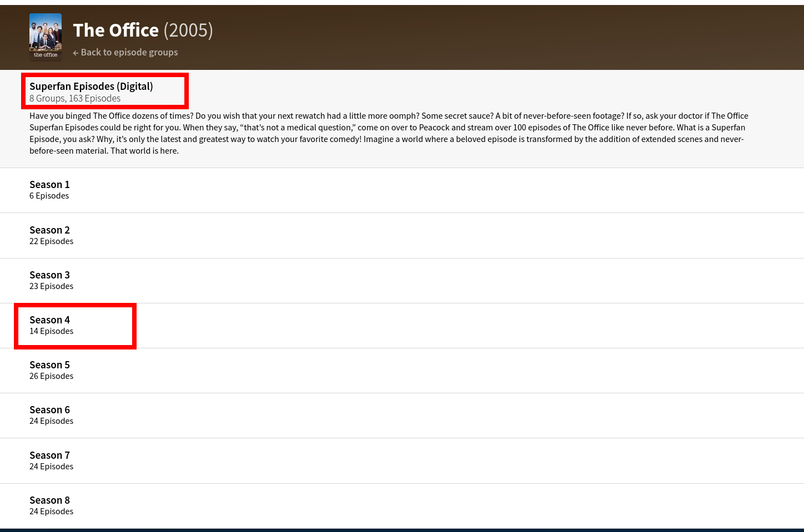Go back to episode groups
The image size is (804, 532).
[129, 52]
